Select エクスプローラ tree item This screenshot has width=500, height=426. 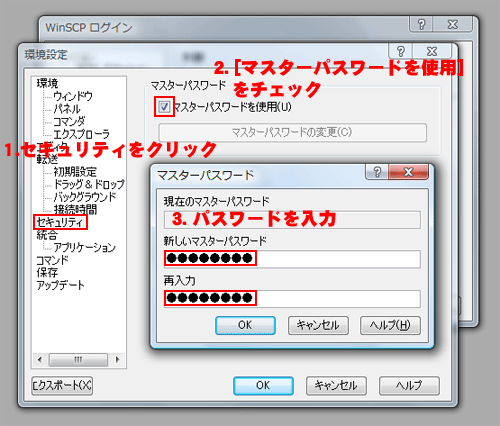tap(81, 134)
